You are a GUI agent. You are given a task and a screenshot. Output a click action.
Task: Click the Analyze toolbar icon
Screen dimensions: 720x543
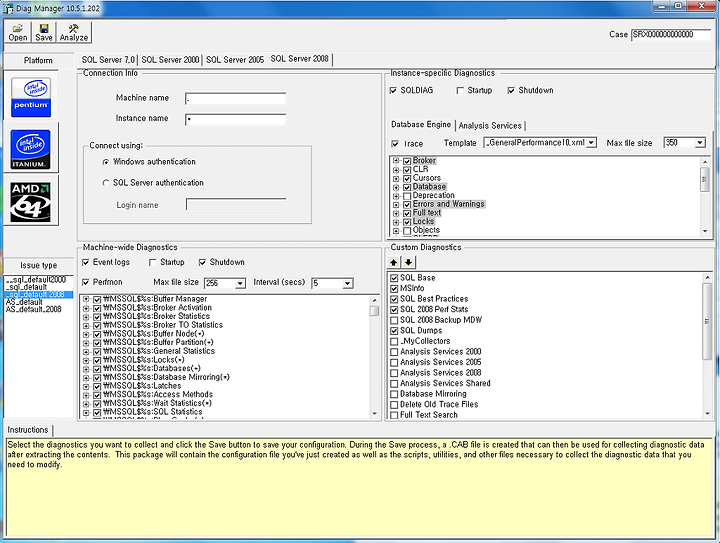[73, 33]
